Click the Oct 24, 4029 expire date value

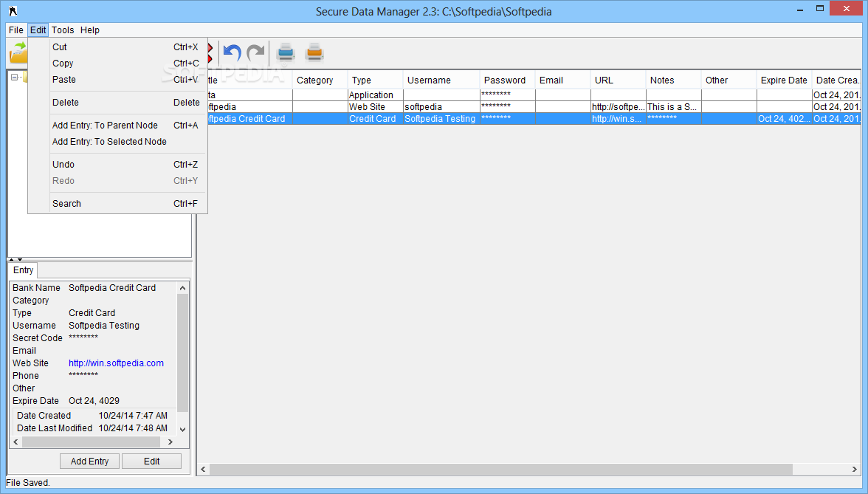(x=94, y=401)
